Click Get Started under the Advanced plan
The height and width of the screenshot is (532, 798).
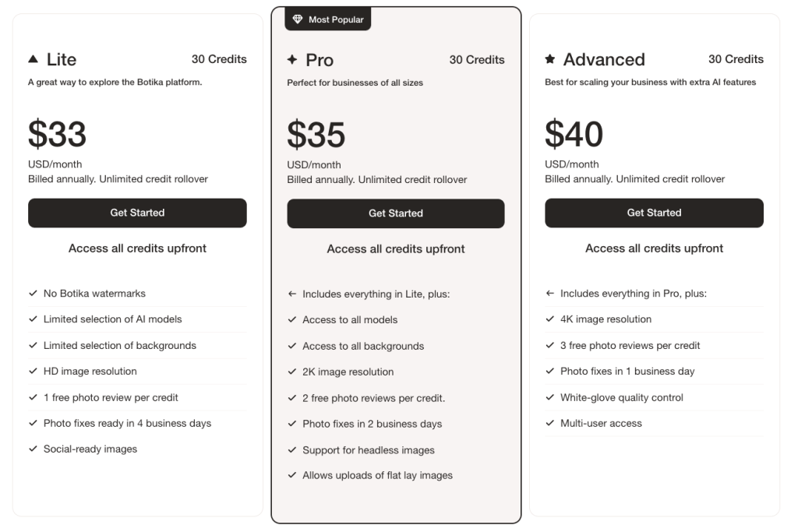tap(654, 213)
